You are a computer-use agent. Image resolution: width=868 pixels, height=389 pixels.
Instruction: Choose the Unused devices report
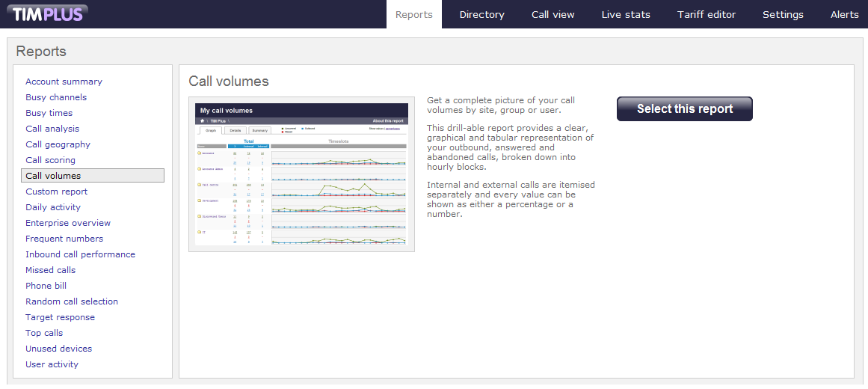point(58,349)
